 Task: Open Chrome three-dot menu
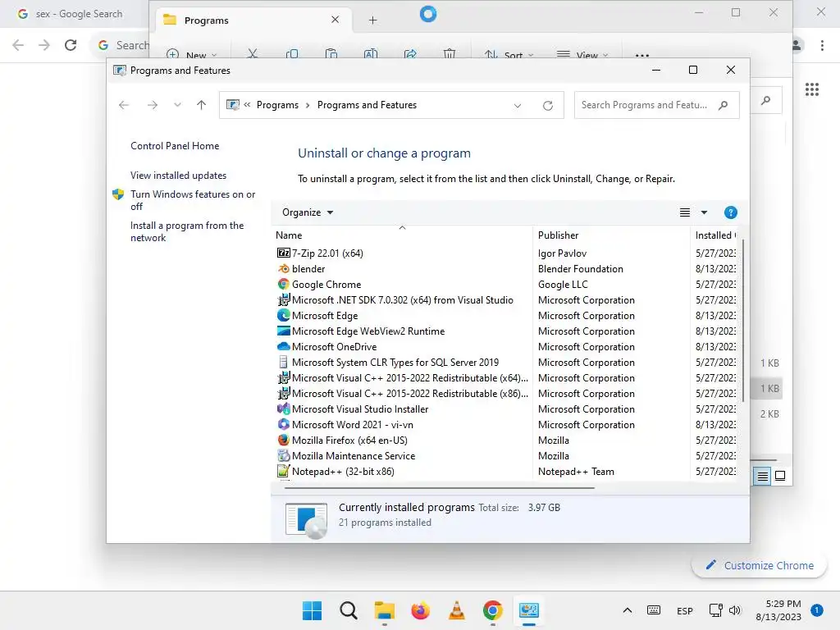pos(822,46)
